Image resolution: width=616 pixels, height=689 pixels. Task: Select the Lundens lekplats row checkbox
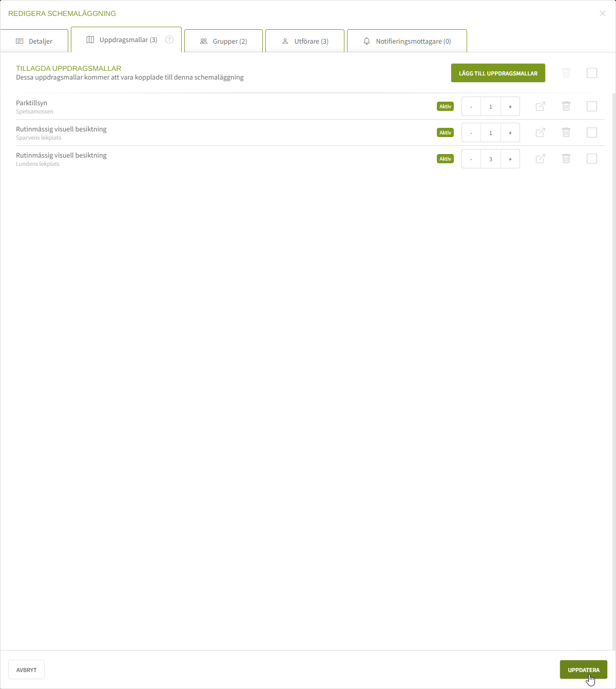click(x=592, y=159)
